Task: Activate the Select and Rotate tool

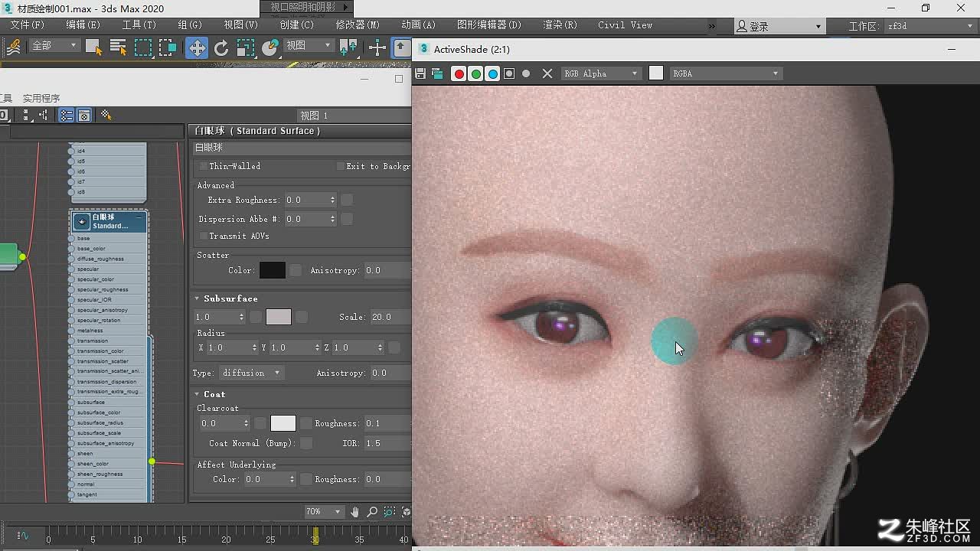Action: [221, 47]
